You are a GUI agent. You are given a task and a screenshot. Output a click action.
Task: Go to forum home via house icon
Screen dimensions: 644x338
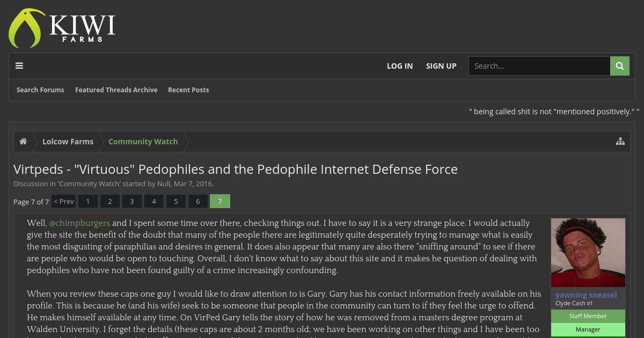click(23, 142)
